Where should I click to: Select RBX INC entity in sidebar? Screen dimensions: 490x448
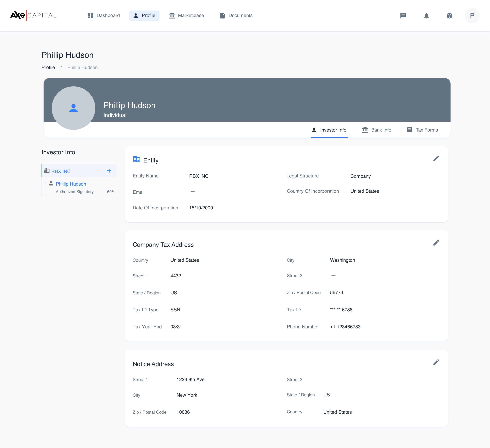tap(61, 171)
